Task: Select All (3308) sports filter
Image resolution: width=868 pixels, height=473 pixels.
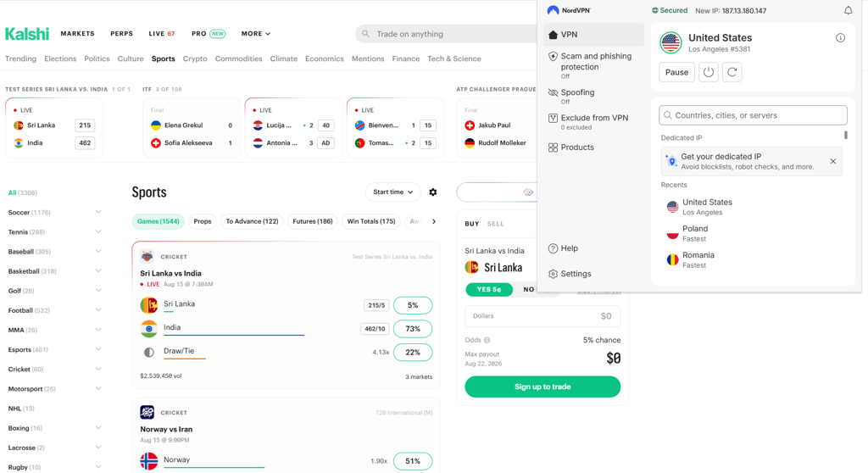Action: click(x=22, y=192)
